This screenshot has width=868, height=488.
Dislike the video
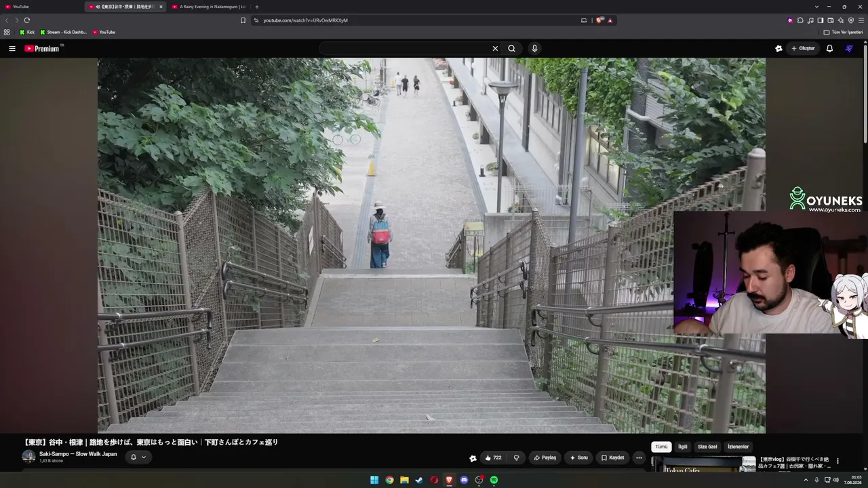(516, 458)
